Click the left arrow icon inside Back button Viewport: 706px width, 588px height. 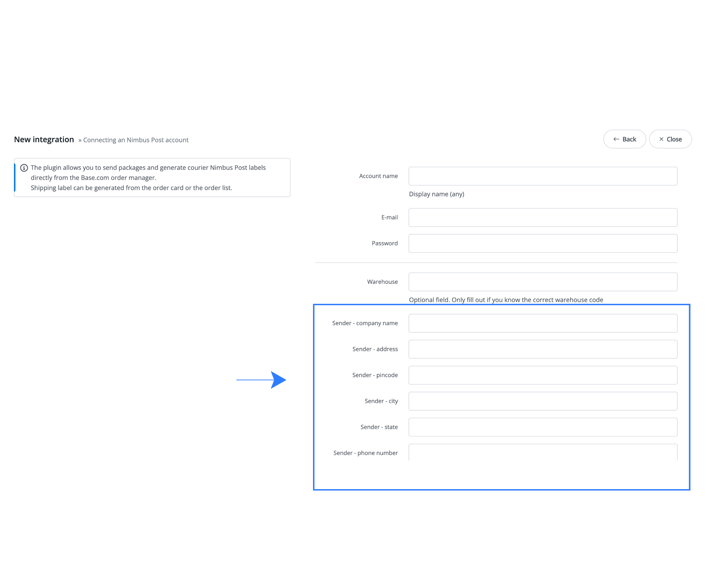(x=617, y=139)
